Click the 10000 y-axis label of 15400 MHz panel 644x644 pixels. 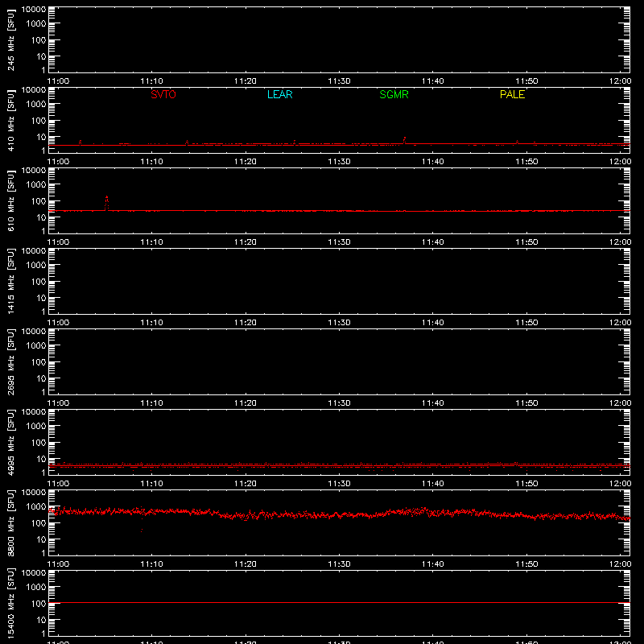(x=34, y=573)
